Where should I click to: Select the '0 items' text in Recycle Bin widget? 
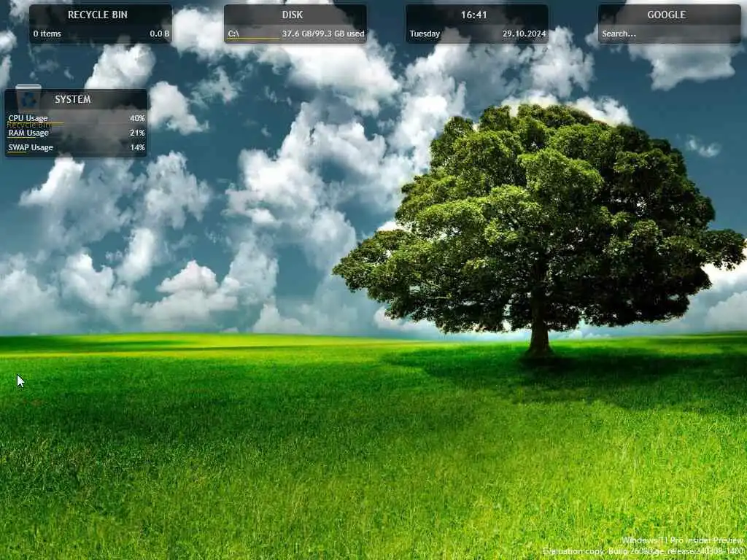[47, 34]
